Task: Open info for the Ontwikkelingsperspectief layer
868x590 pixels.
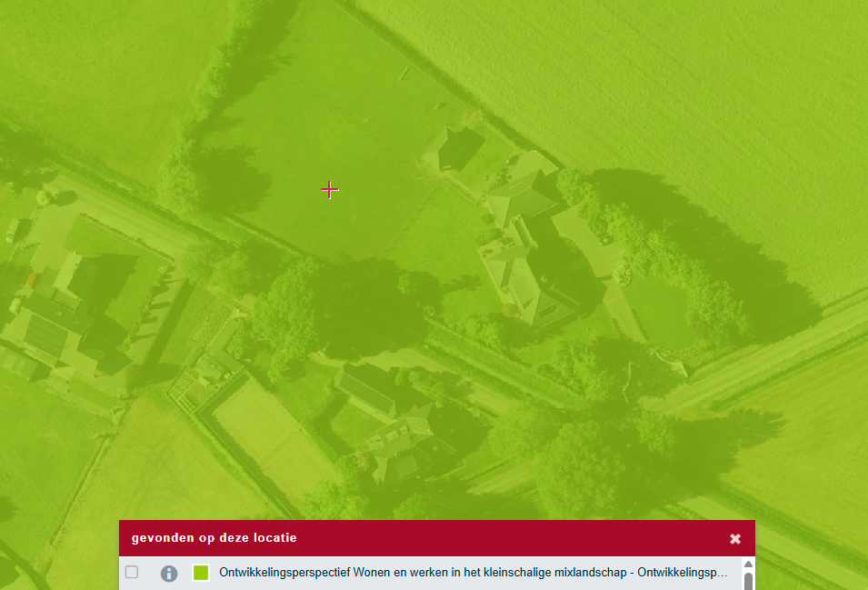Action: [169, 574]
